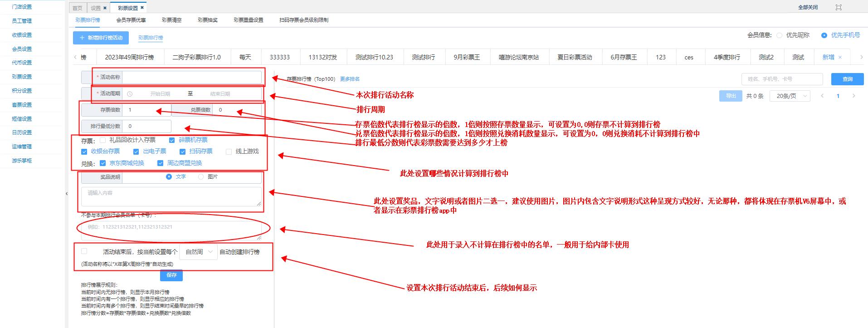Toggle fullscreen icon beside 全部关闭
The height and width of the screenshot is (328, 868).
coord(839,7)
